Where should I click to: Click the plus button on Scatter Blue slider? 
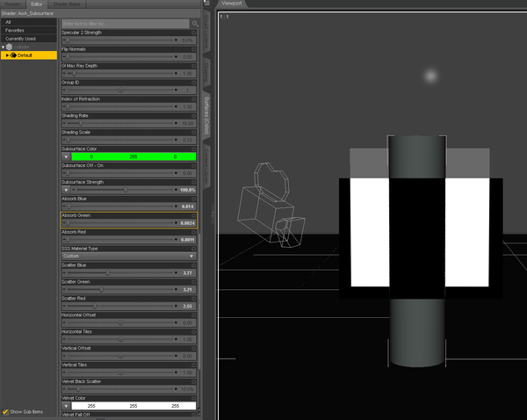tap(176, 272)
